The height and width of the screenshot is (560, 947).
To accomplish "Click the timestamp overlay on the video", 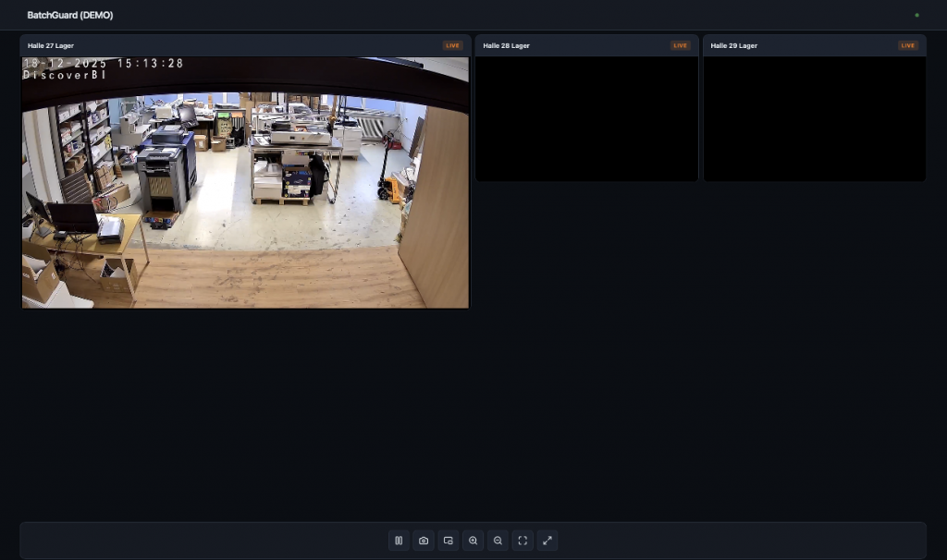I will (104, 64).
